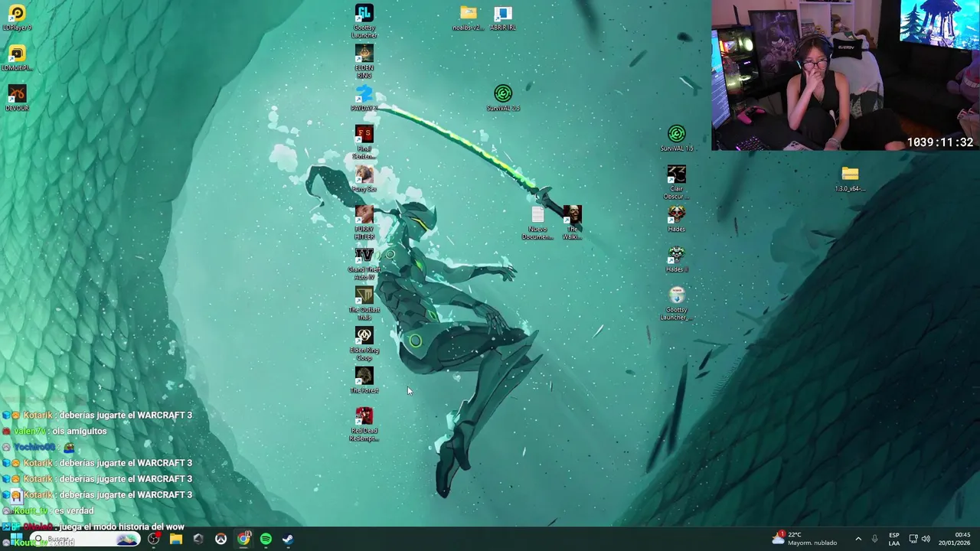
Task: Select The Outlast Trials shortcut
Action: tap(364, 304)
